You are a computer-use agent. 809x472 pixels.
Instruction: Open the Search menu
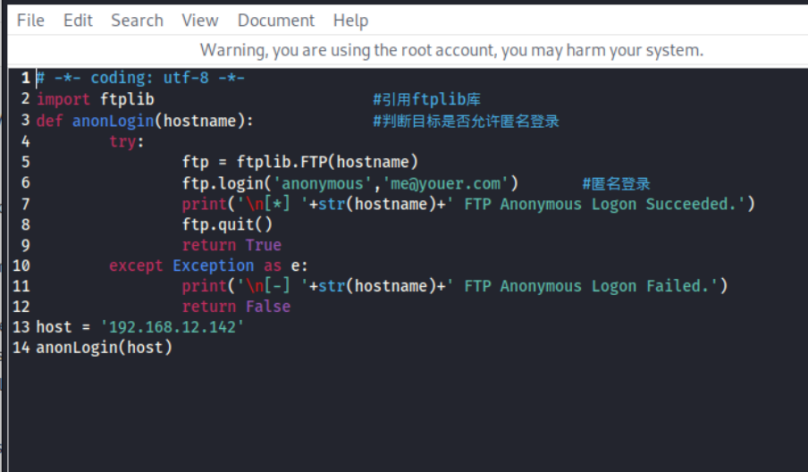click(137, 20)
